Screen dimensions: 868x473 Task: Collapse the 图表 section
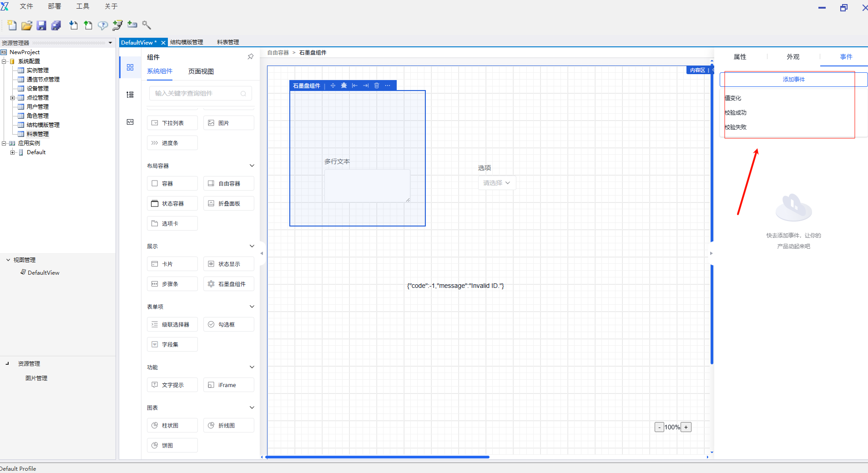point(252,408)
